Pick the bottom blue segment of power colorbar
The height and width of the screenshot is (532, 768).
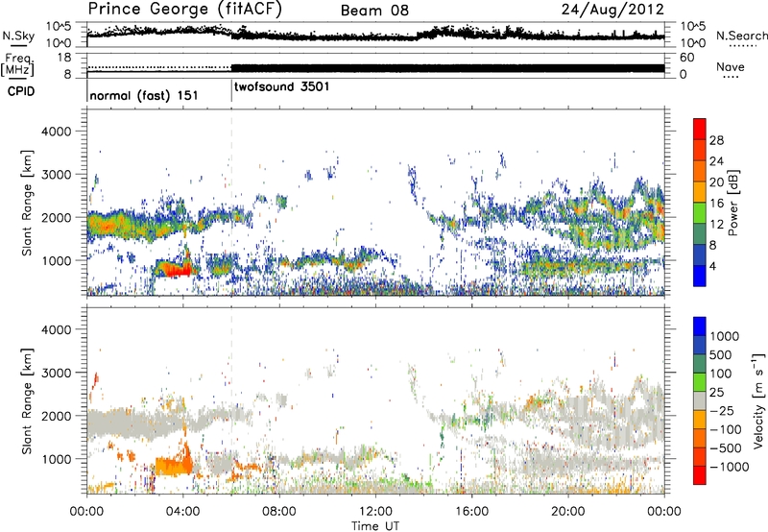[700, 276]
